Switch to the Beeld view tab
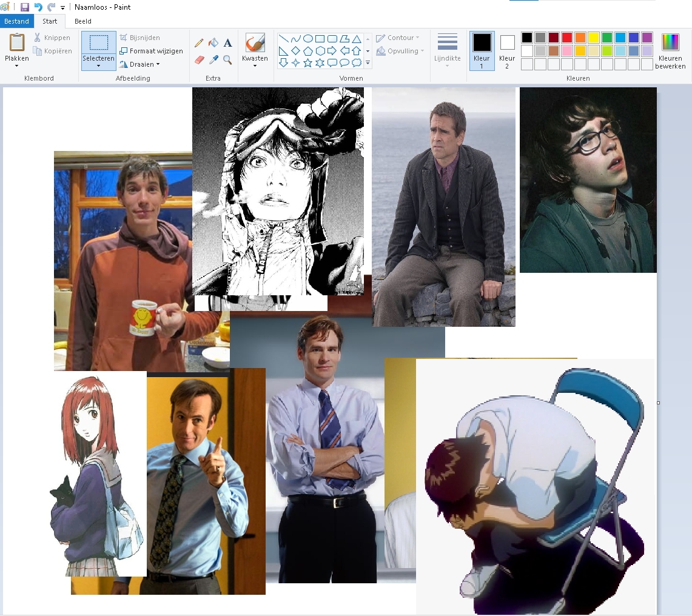The height and width of the screenshot is (616, 692). (x=83, y=21)
